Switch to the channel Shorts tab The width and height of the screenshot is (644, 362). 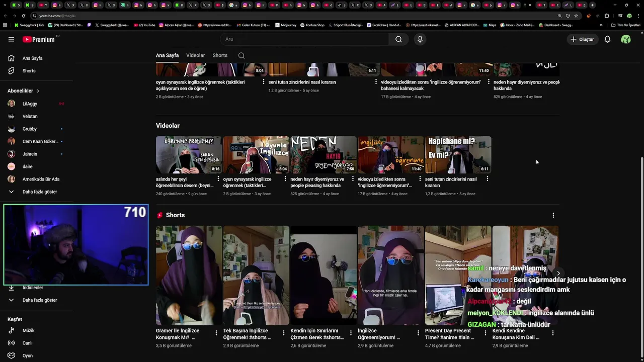coord(220,55)
